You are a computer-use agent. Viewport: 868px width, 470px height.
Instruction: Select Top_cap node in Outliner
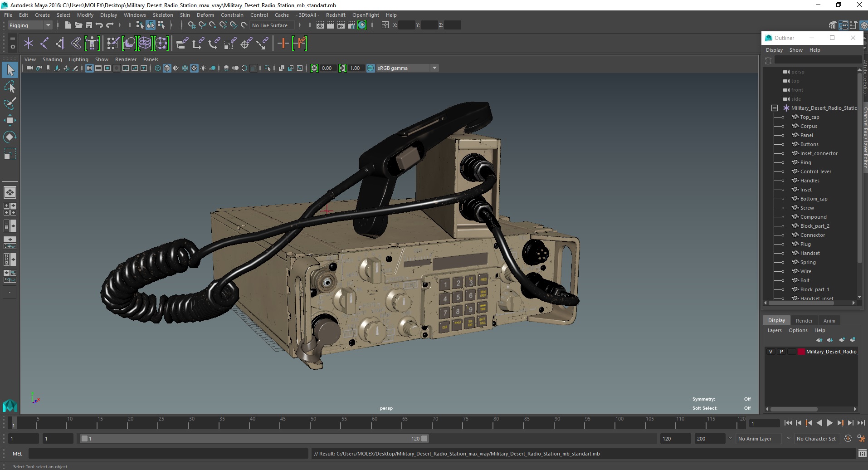coord(809,117)
